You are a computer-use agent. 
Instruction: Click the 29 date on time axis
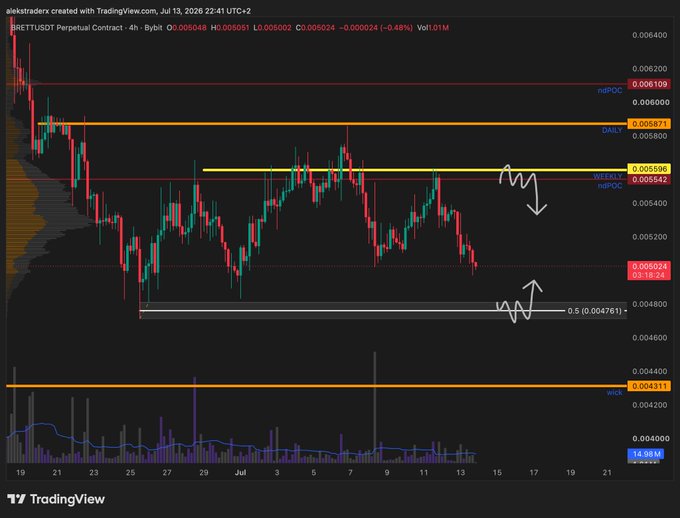click(x=203, y=472)
